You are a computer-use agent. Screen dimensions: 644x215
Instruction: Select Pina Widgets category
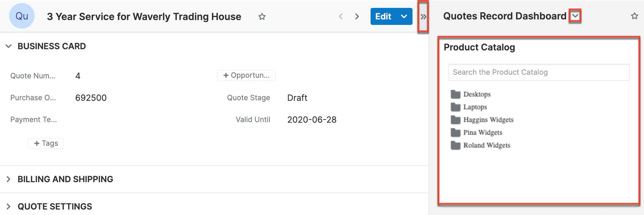482,133
